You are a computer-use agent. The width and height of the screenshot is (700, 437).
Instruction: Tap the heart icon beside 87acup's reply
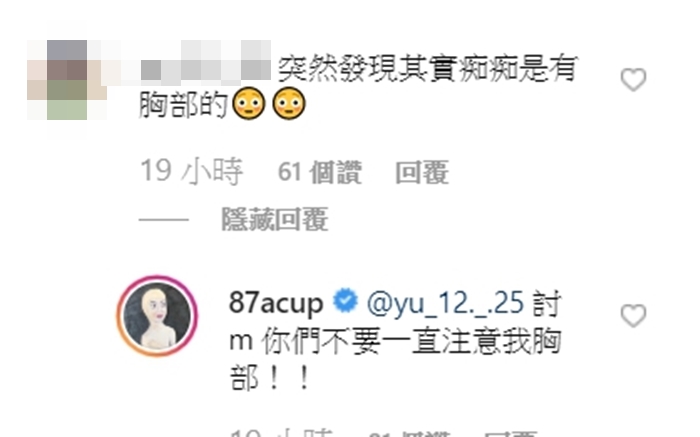pos(633,316)
